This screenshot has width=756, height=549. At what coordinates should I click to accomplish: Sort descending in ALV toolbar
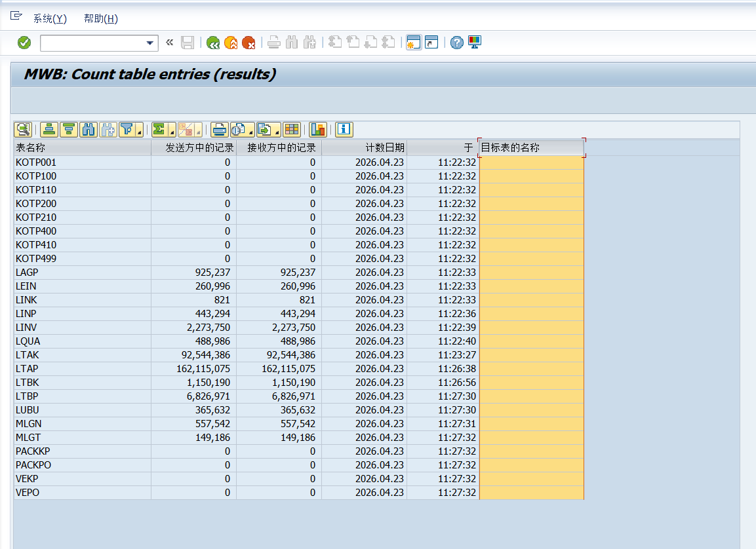pos(69,130)
